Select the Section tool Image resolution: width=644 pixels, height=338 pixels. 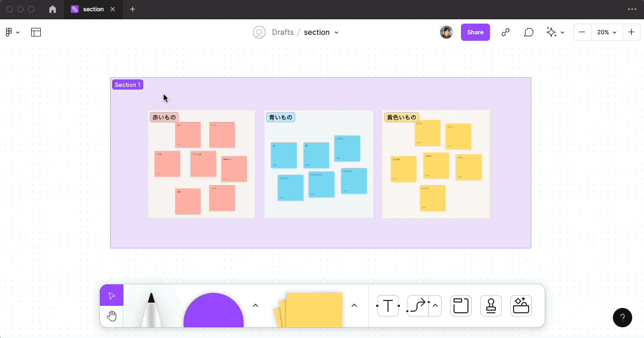(460, 306)
